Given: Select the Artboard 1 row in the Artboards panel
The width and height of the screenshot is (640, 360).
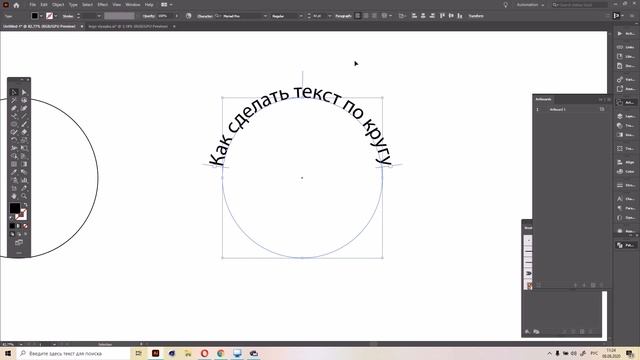Looking at the screenshot, I should coord(571,109).
